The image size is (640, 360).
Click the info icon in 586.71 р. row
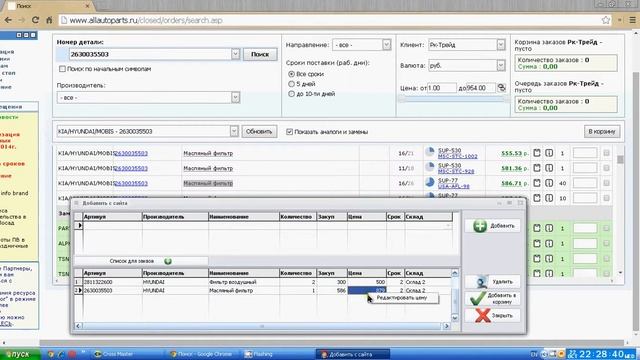click(x=549, y=183)
